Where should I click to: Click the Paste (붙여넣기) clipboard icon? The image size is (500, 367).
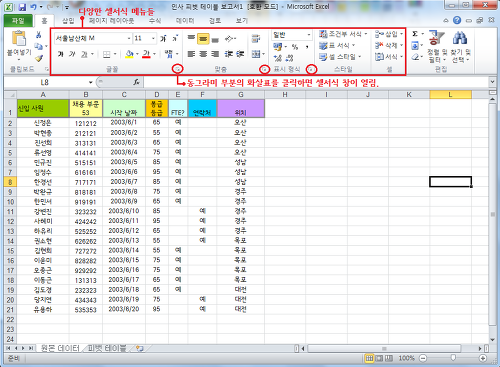[19, 38]
